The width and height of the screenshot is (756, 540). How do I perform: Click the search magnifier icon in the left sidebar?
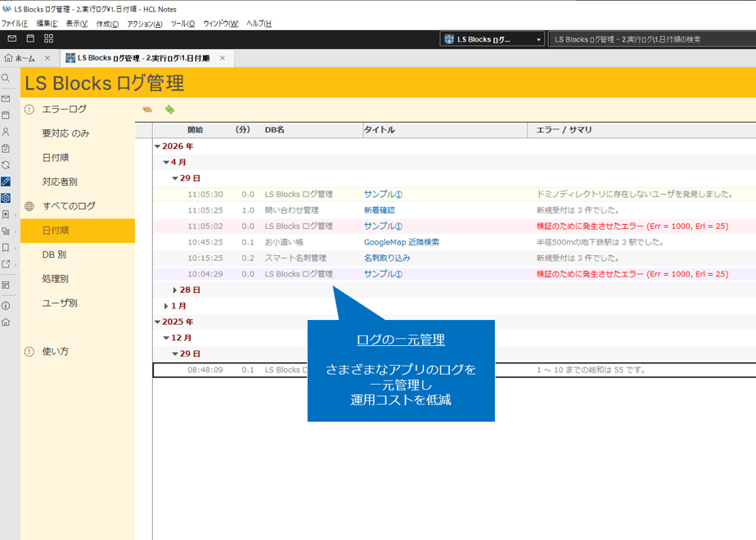[6, 78]
